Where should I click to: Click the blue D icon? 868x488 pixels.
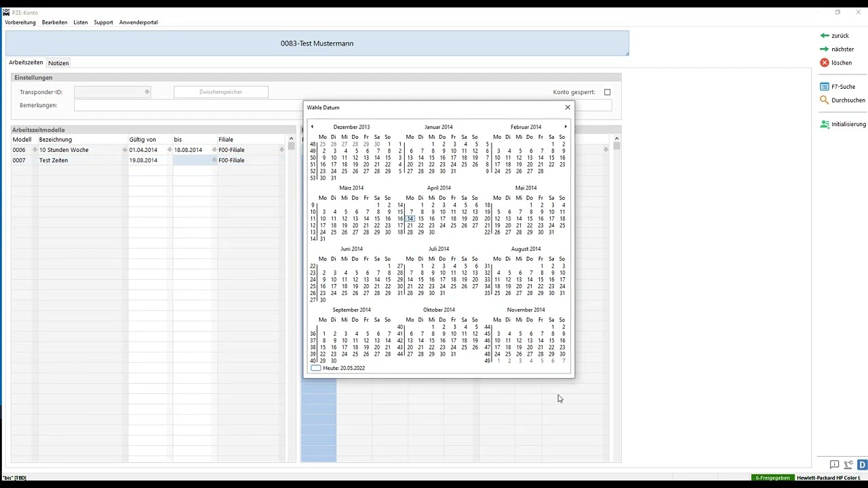863,465
